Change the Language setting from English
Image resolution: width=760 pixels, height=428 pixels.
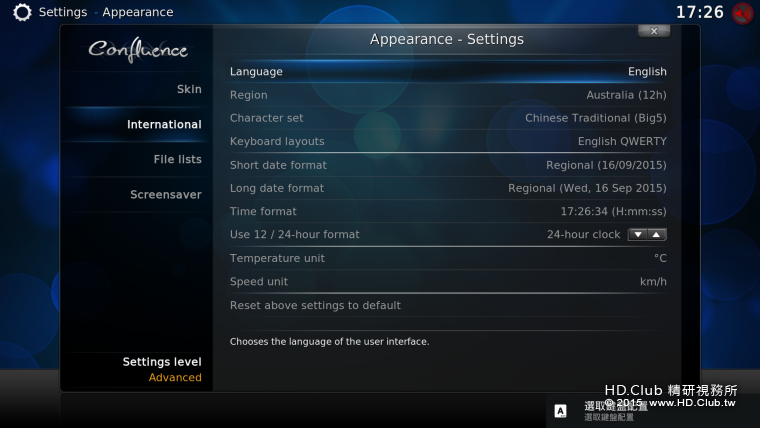[x=448, y=72]
